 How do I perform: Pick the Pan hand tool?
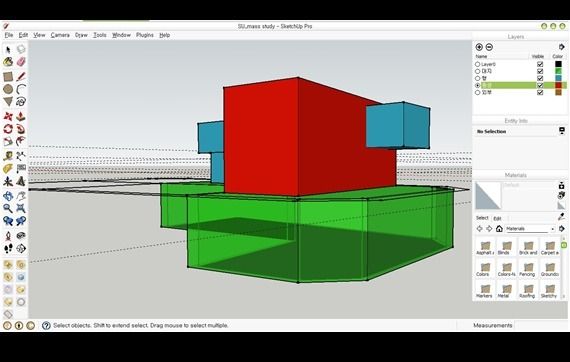[x=21, y=196]
